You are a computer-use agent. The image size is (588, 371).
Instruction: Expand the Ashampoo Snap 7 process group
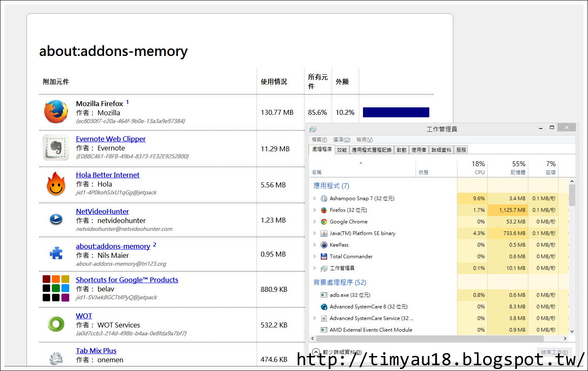click(x=315, y=199)
